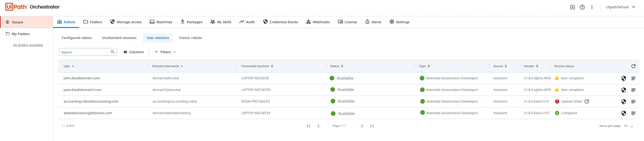
Task: Sort by User column header
Action: (x=69, y=66)
